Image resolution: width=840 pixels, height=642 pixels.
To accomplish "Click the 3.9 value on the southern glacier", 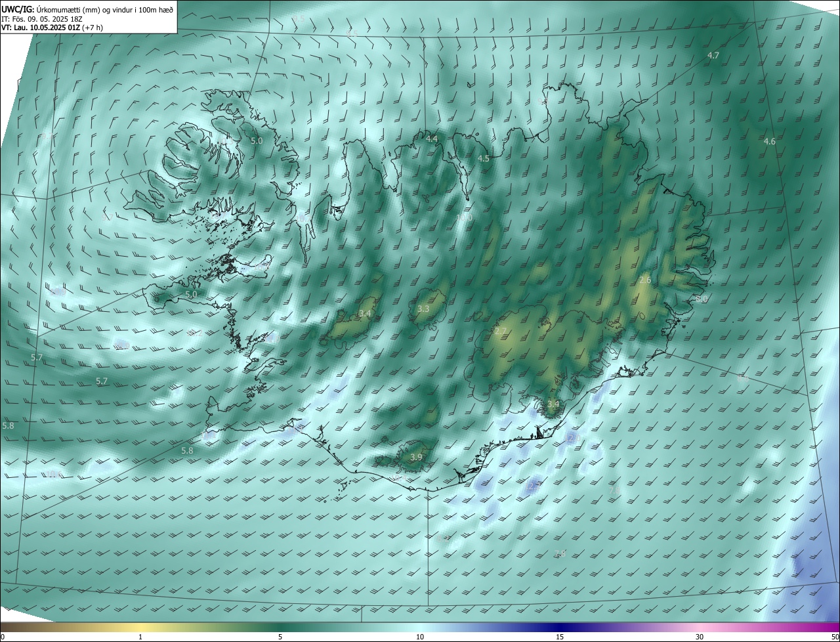I will click(x=416, y=457).
